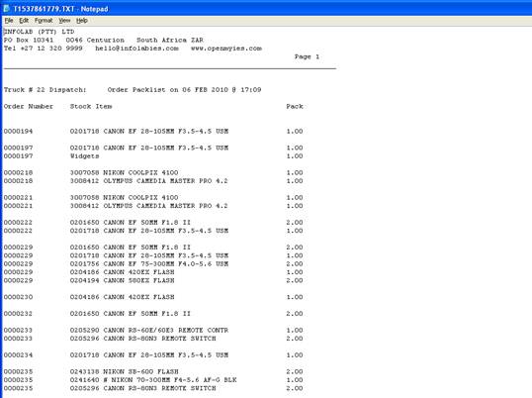Open the Edit menu
Viewport: 532px width, 398px height.
pyautogui.click(x=24, y=21)
